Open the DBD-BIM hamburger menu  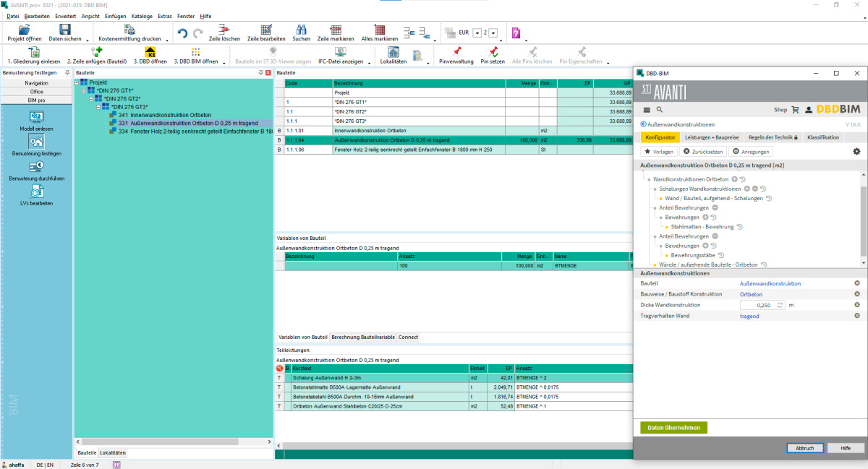coord(647,110)
